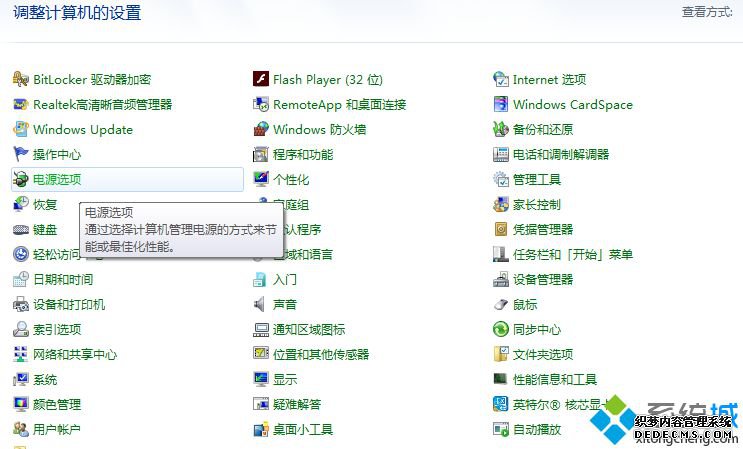This screenshot has width=743, height=449.
Task: Click the 同步中心 green icon
Action: pyautogui.click(x=501, y=330)
